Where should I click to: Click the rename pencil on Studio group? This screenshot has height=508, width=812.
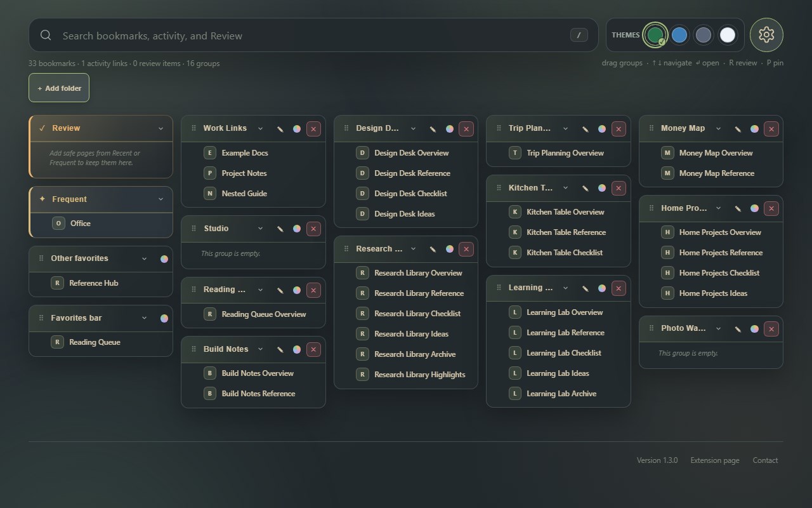pyautogui.click(x=280, y=229)
